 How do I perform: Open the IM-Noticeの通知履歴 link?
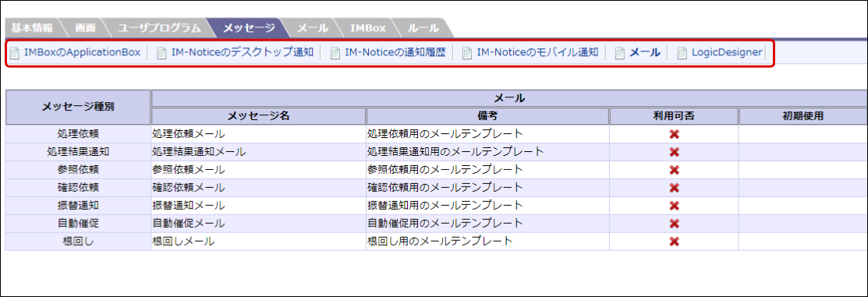[395, 53]
